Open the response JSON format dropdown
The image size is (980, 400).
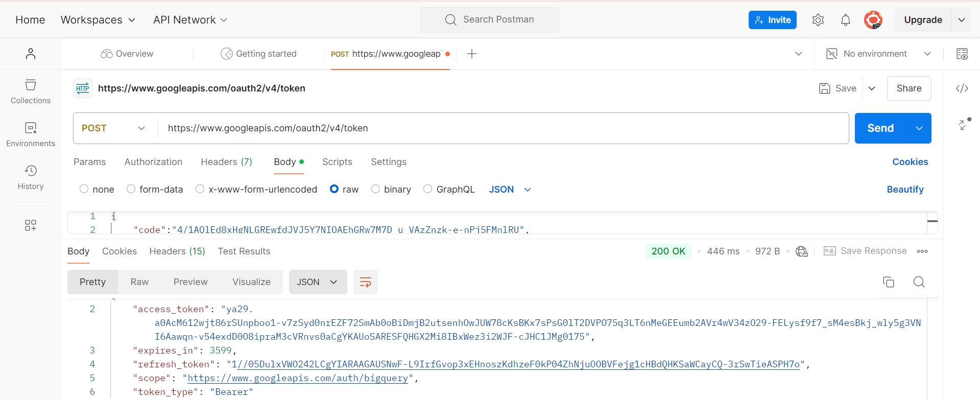coord(318,282)
